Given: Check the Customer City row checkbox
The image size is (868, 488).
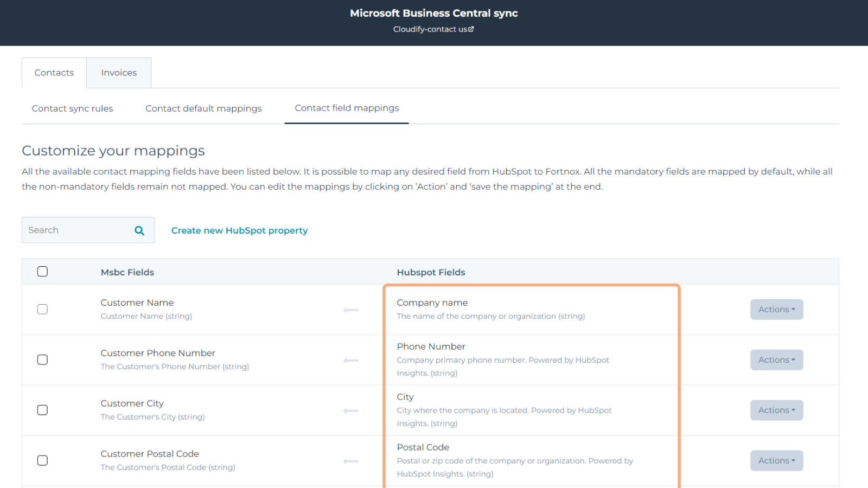Looking at the screenshot, I should 42,410.
